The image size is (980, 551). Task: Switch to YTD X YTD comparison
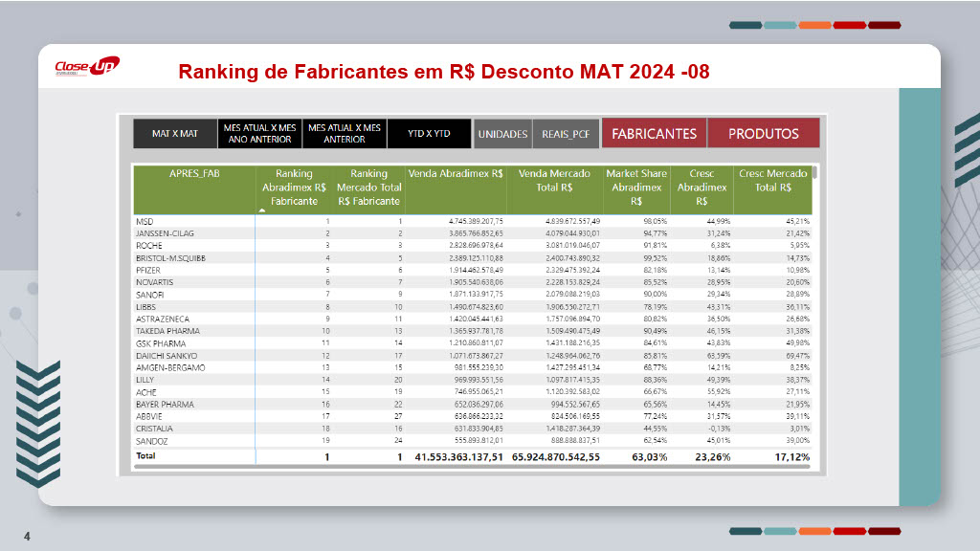pos(429,134)
